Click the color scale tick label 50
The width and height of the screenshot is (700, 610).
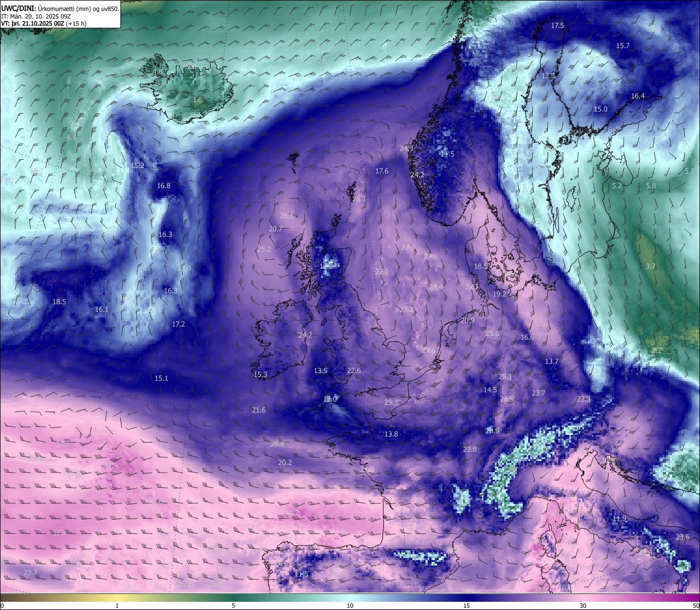click(696, 605)
